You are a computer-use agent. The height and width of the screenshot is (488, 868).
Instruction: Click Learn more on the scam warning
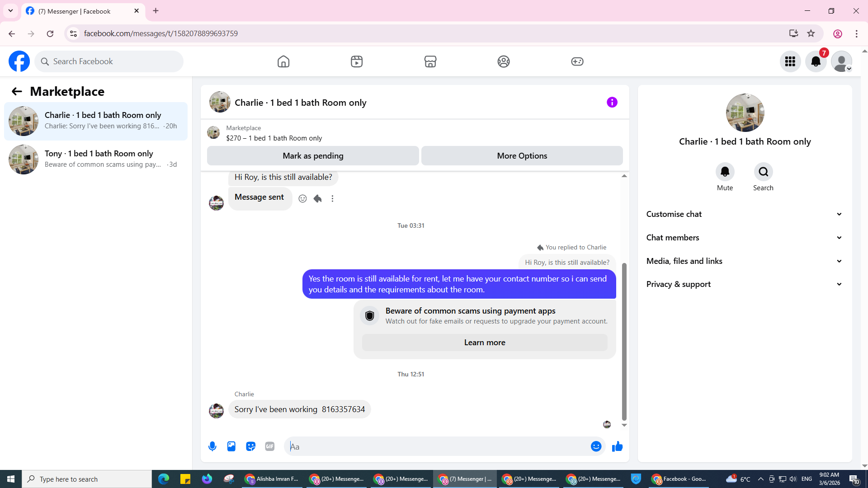click(484, 343)
